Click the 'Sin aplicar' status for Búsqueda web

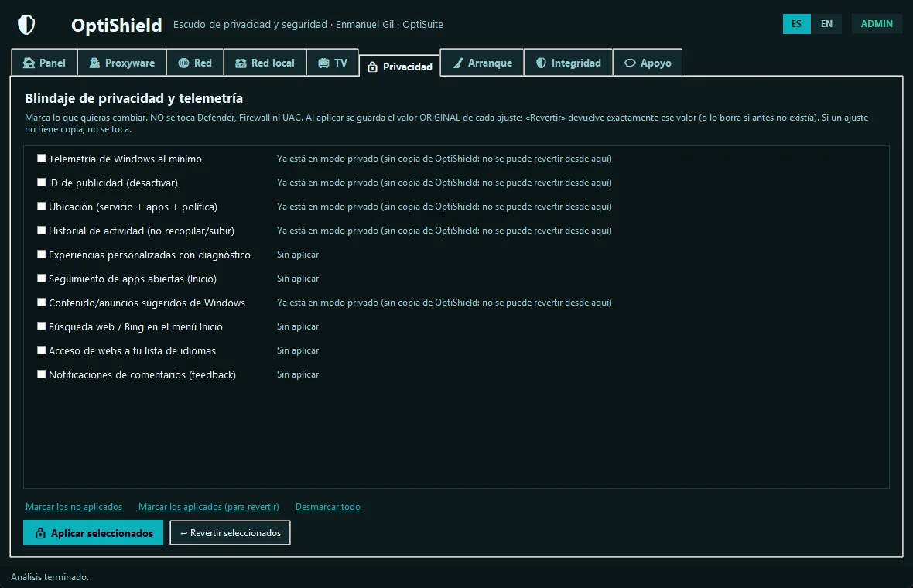point(298,326)
